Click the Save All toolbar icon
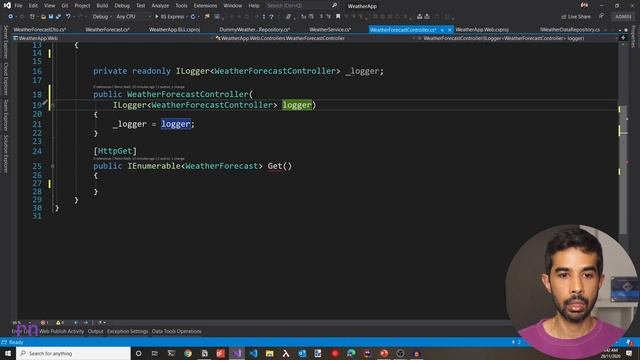The image size is (640, 360). (58, 17)
